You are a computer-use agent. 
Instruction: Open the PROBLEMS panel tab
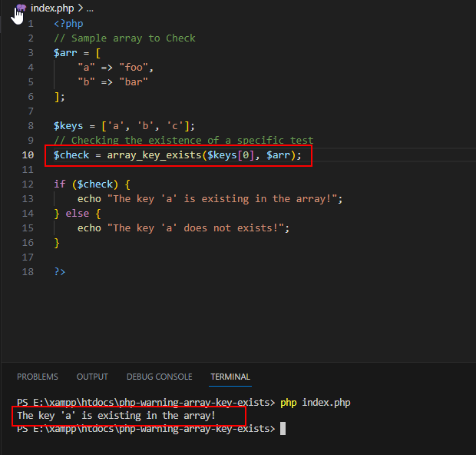tap(38, 377)
